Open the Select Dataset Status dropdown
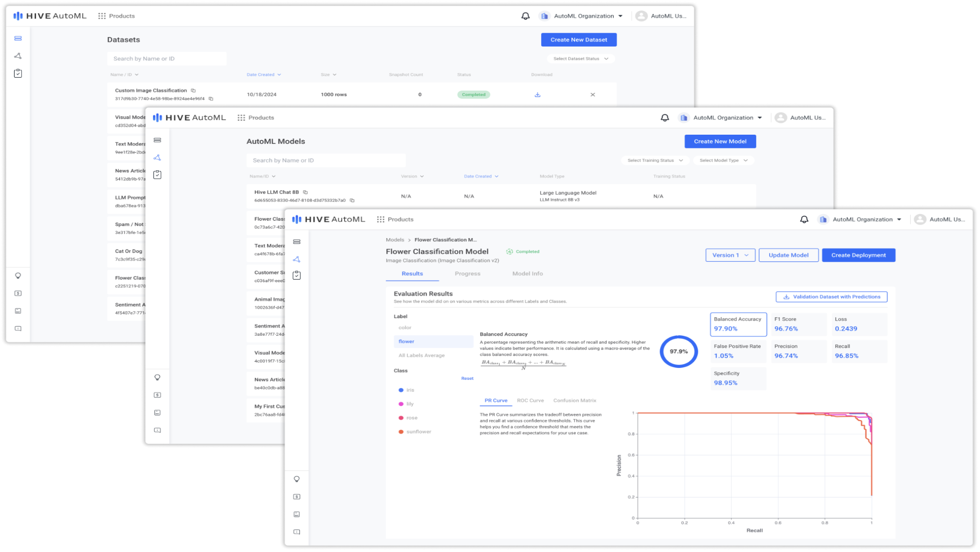The height and width of the screenshot is (552, 980). pos(581,59)
